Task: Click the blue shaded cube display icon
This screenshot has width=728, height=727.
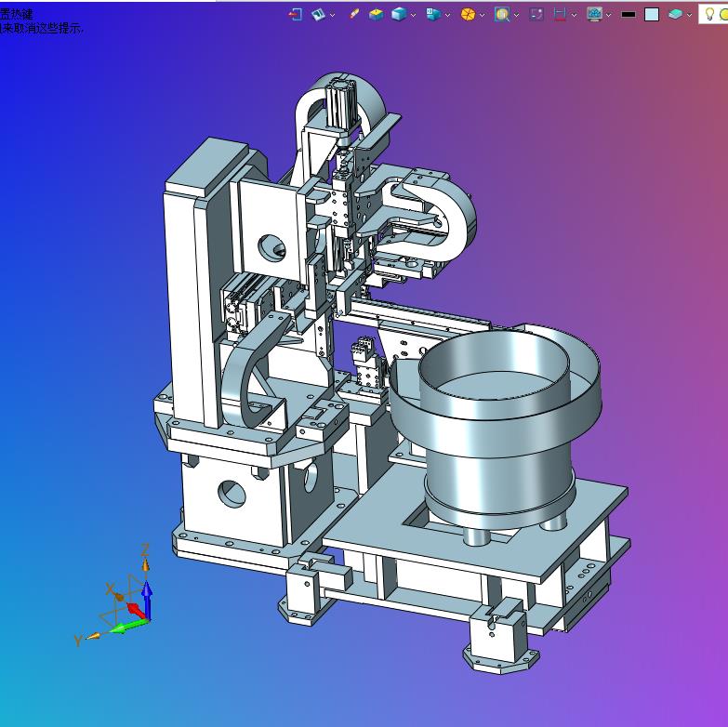Action: [399, 14]
